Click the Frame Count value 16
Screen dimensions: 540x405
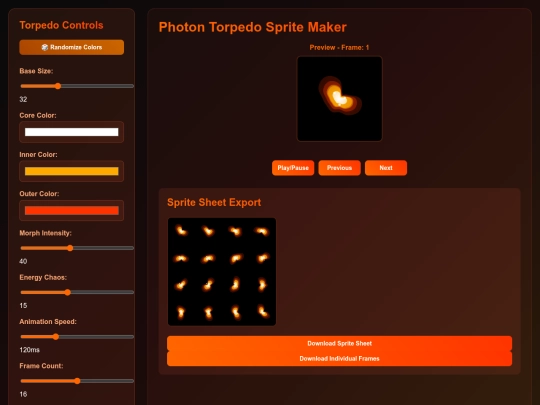coord(23,394)
